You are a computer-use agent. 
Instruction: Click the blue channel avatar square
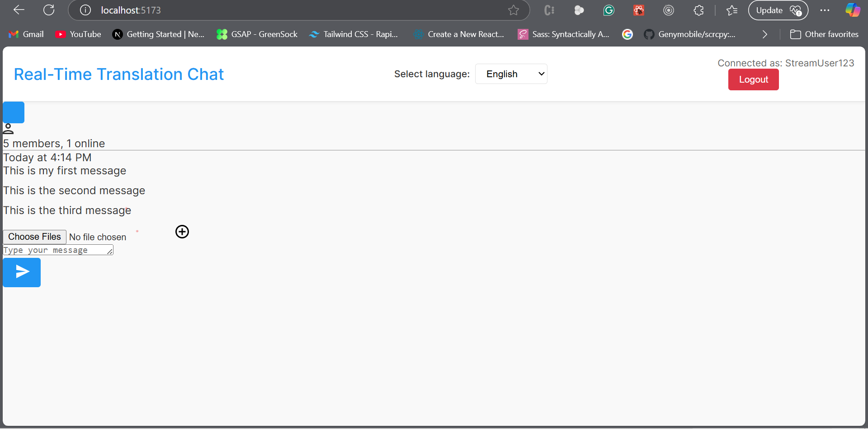tap(14, 112)
